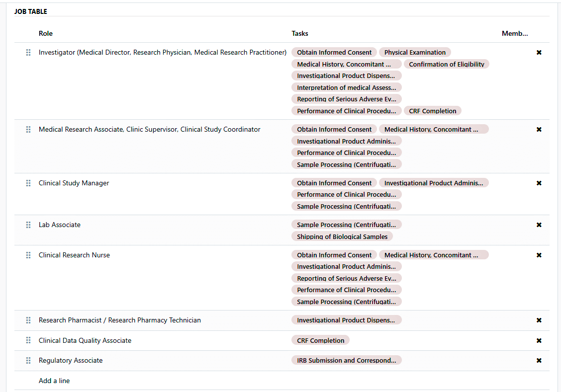Click the delete cross on the Investigator row
The image size is (561, 392).
click(539, 52)
